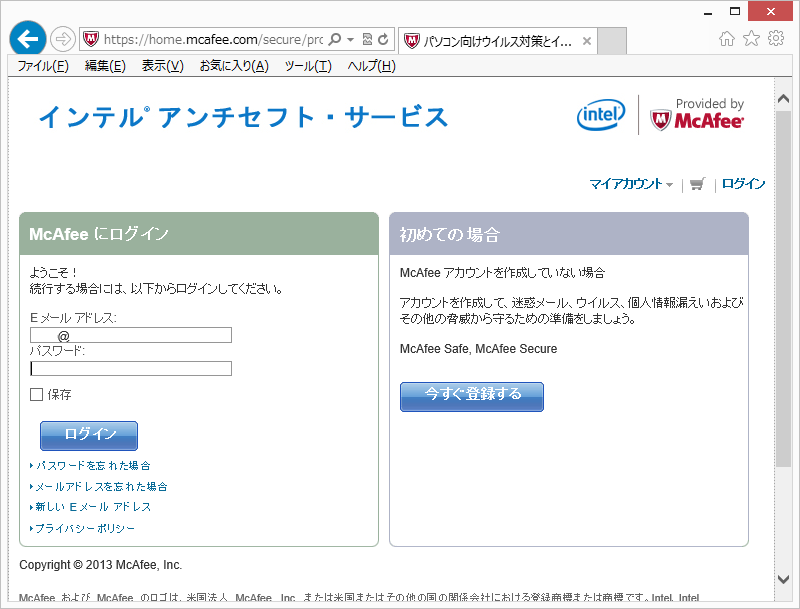Click the インテル アンチセフト・サービス heading

(243, 117)
